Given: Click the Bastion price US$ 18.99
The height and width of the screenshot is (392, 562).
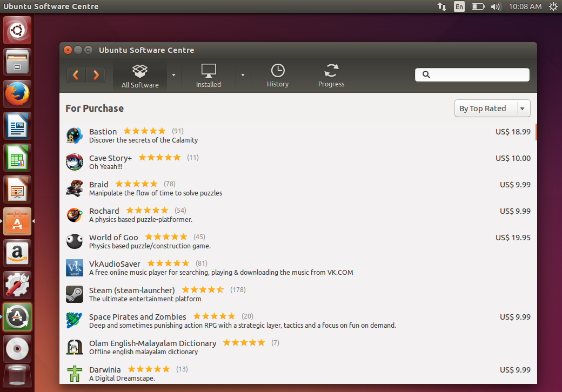Looking at the screenshot, I should click(513, 132).
